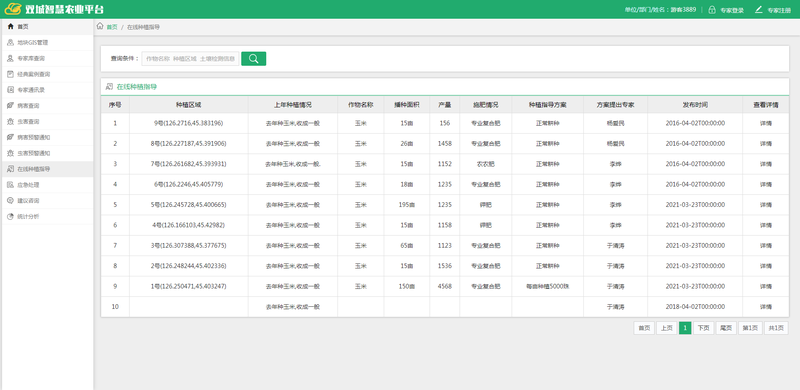Click the 发布时间 column header
Image resolution: width=800 pixels, height=390 pixels.
695,105
